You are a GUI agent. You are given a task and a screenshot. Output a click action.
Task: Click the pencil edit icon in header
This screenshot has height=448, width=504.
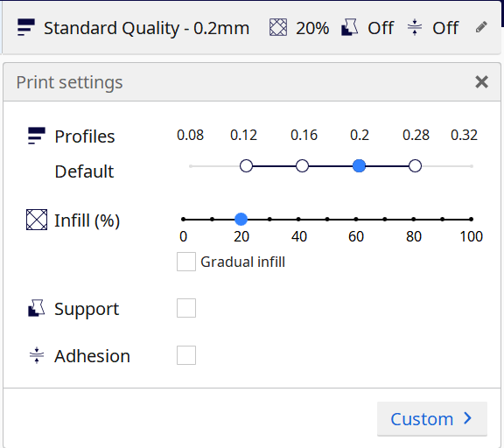click(x=481, y=27)
